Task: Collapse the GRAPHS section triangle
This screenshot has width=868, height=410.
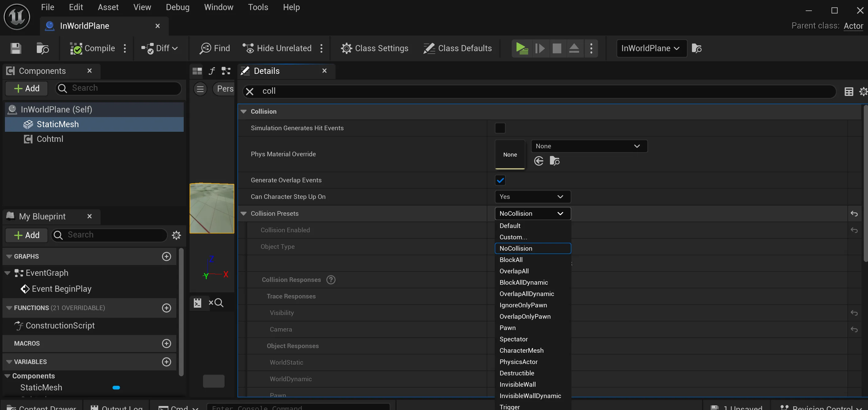Action: [x=9, y=256]
